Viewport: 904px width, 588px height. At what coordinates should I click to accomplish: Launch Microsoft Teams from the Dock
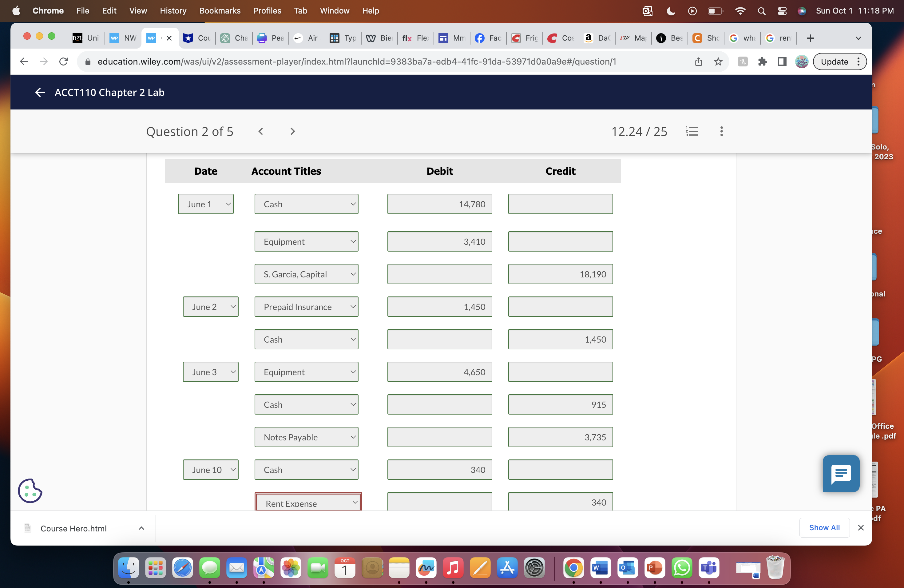(x=709, y=568)
